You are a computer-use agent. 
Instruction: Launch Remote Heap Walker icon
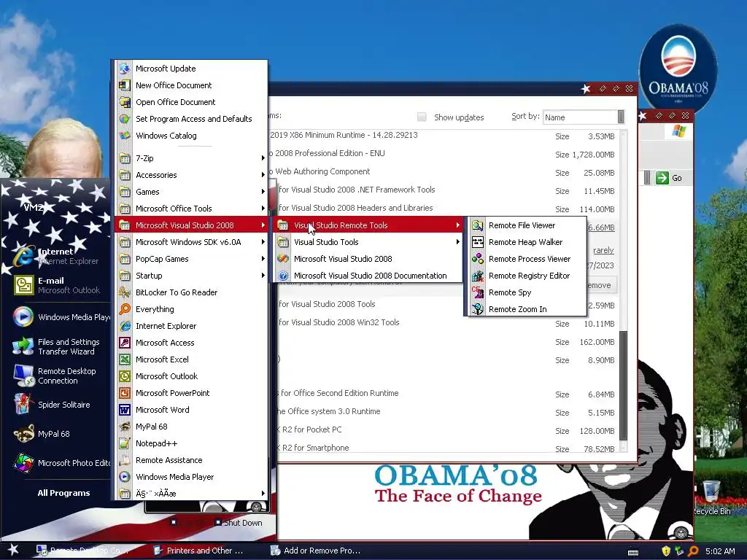pyautogui.click(x=477, y=242)
